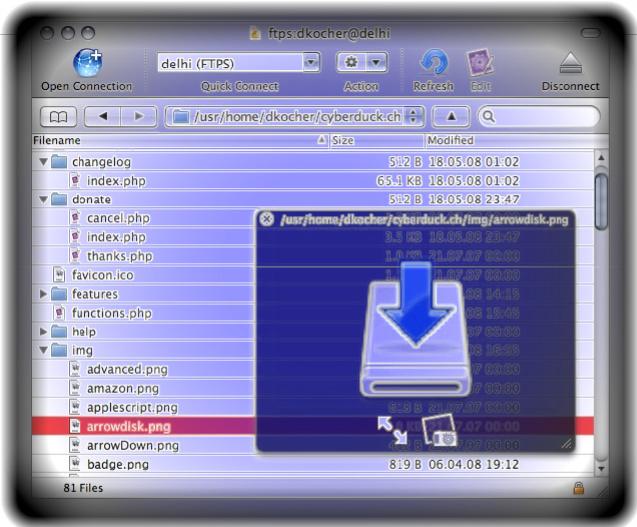Select index.php under donate
The width and height of the screenshot is (637, 527).
(116, 237)
